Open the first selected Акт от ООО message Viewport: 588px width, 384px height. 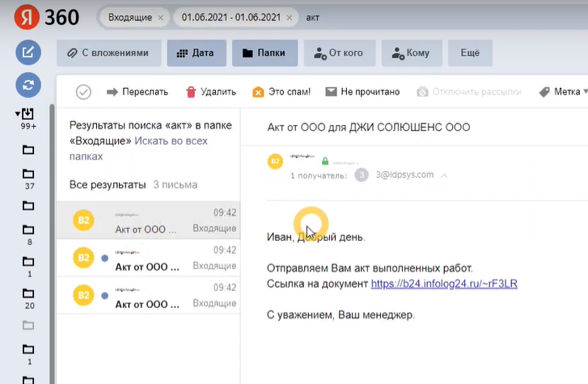[x=149, y=220]
